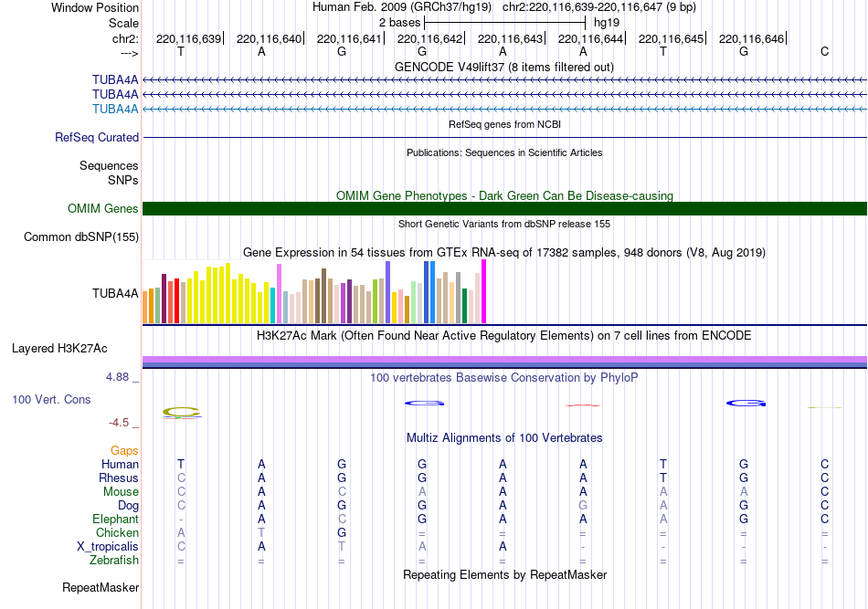The image size is (868, 609).
Task: Click the yellow-green PhyloP logo glyph under first base
Action: 181,413
